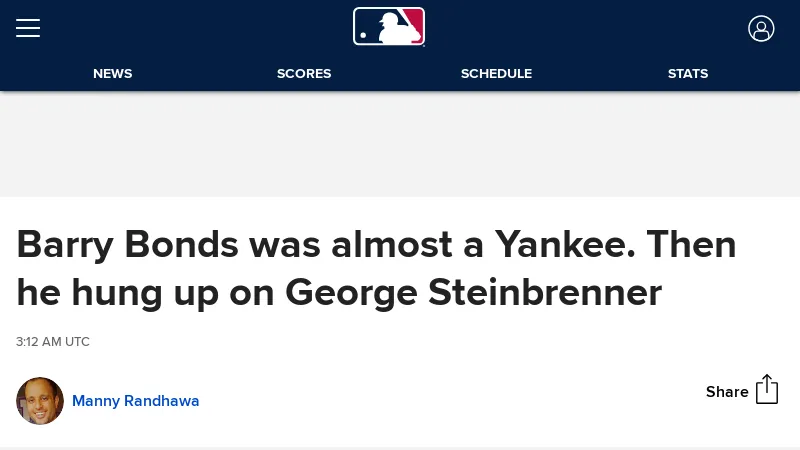Click the MLB logo
800x450 pixels.
[389, 27]
